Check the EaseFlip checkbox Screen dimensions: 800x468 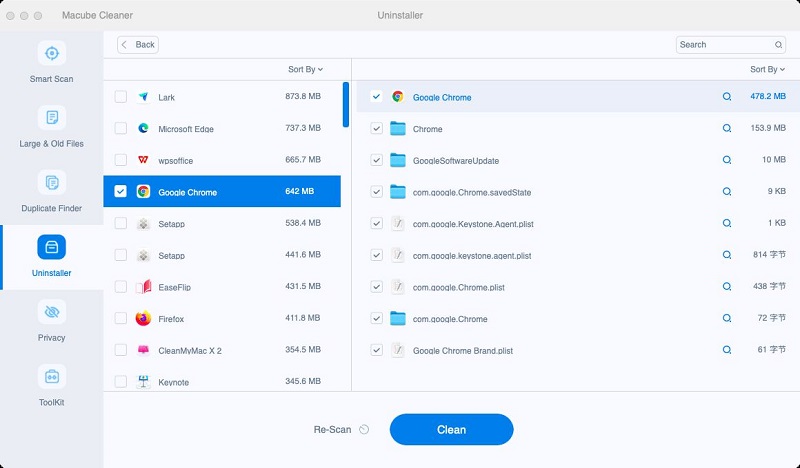[x=120, y=287]
